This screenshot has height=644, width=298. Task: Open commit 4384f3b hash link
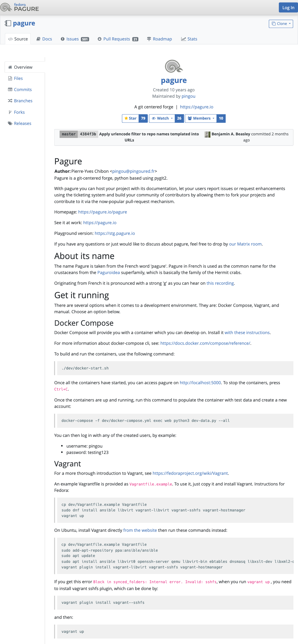(x=88, y=134)
